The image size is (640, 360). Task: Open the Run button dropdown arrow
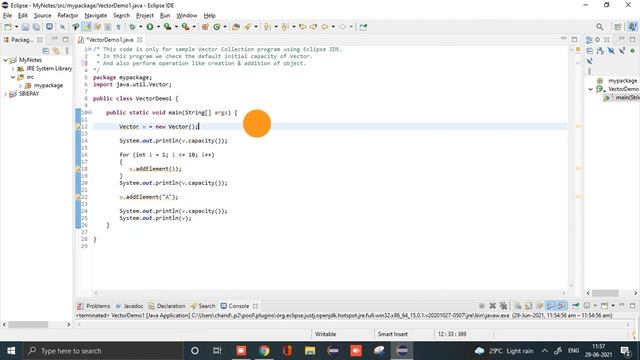coord(158,27)
